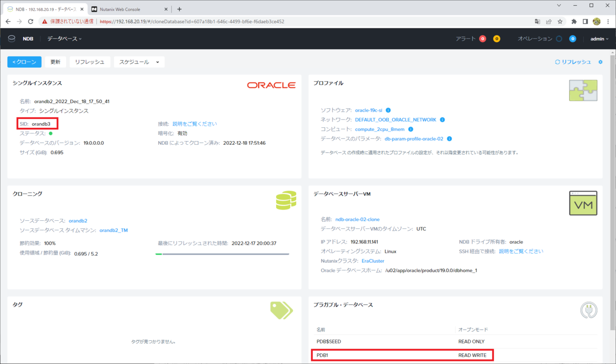Toggle the browser side panel icon
The height and width of the screenshot is (364, 616).
pos(585,22)
